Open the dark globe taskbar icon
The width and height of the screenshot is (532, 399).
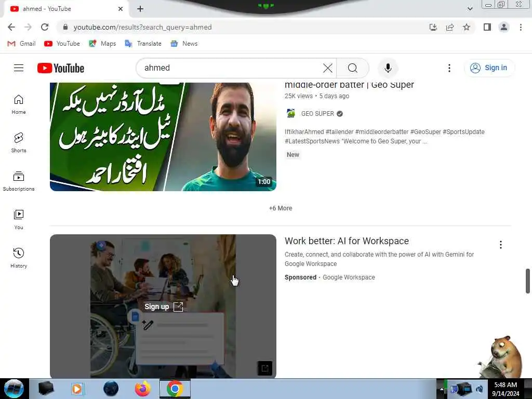pos(111,389)
